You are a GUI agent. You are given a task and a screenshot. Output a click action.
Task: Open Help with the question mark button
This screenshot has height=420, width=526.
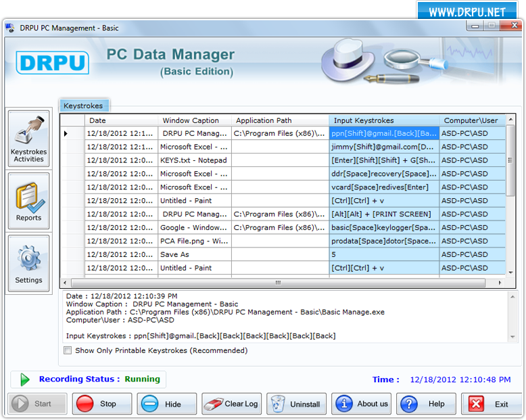426,404
